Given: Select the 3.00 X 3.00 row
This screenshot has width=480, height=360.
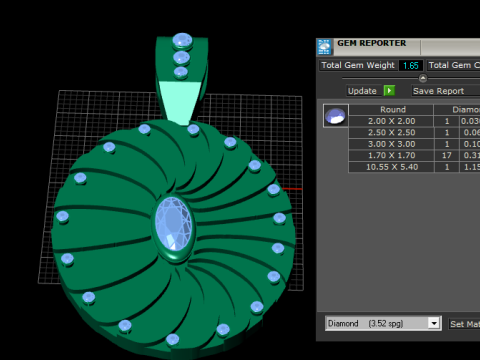Looking at the screenshot, I should [x=414, y=144].
